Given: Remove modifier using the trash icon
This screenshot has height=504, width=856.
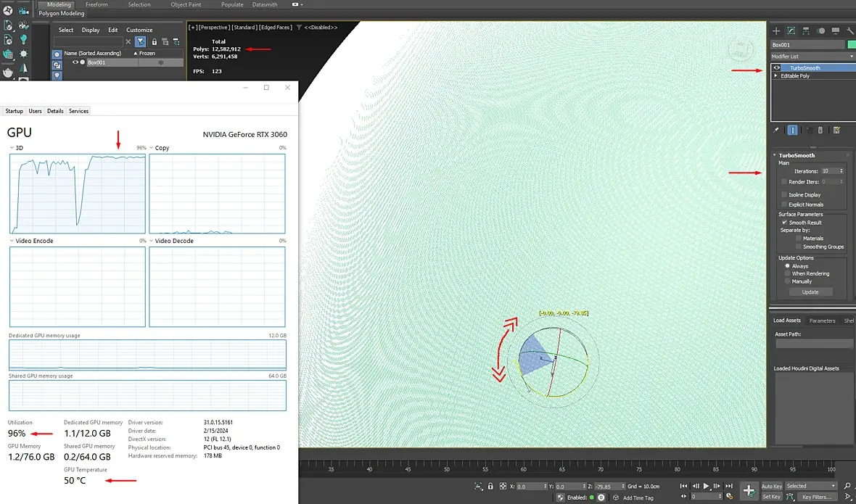Looking at the screenshot, I should (820, 131).
